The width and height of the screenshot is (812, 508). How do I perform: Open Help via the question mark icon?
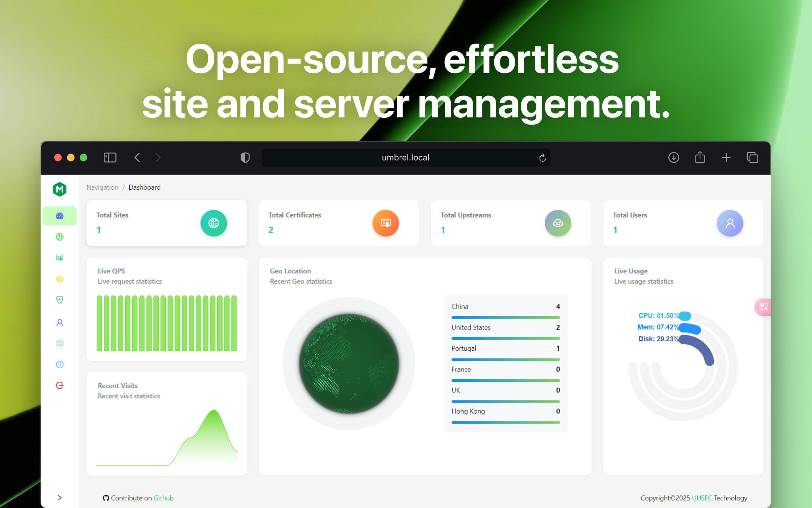tap(60, 364)
